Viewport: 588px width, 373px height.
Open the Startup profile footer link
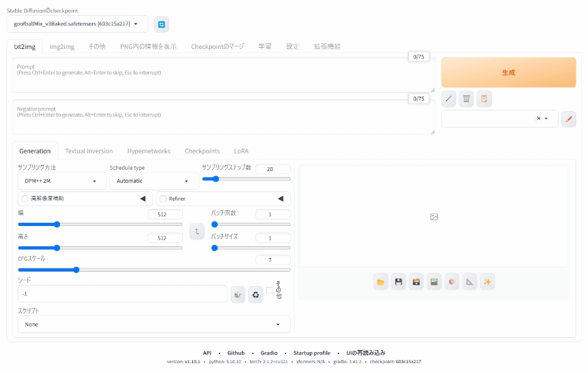(x=312, y=353)
